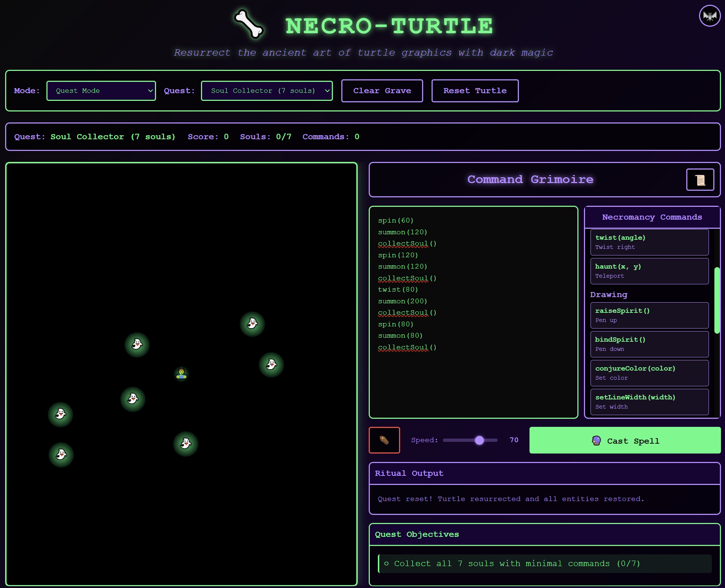
Task: Click the coffin icon button beside Speed
Action: 384,440
